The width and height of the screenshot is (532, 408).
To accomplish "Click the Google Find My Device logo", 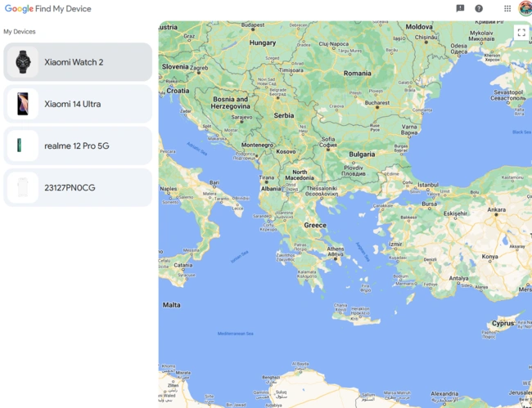I will [x=47, y=9].
